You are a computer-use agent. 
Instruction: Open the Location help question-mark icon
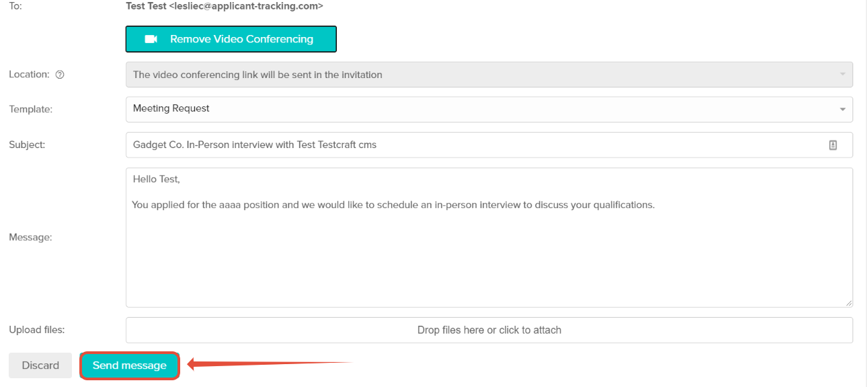(x=60, y=75)
